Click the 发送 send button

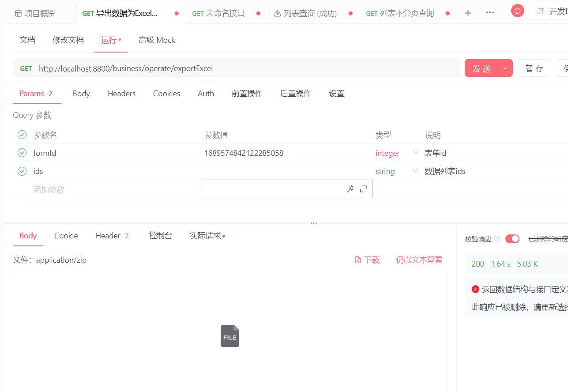coord(481,68)
